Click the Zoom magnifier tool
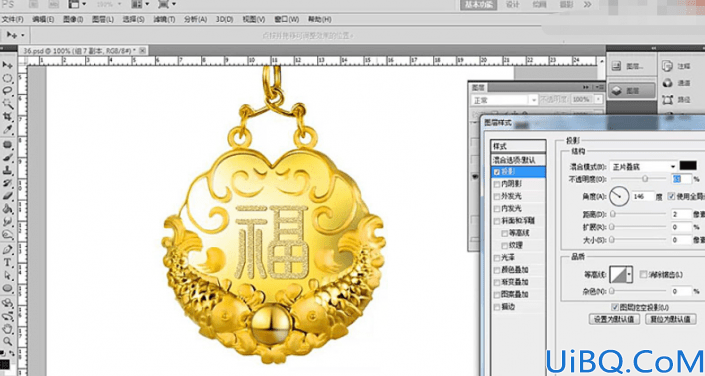705x376 pixels. click(8, 341)
